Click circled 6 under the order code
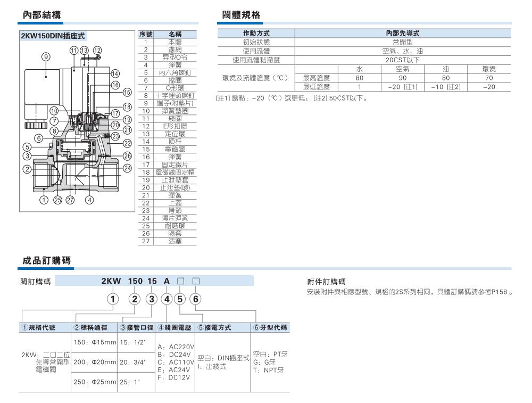532x403 pixels. (x=196, y=299)
